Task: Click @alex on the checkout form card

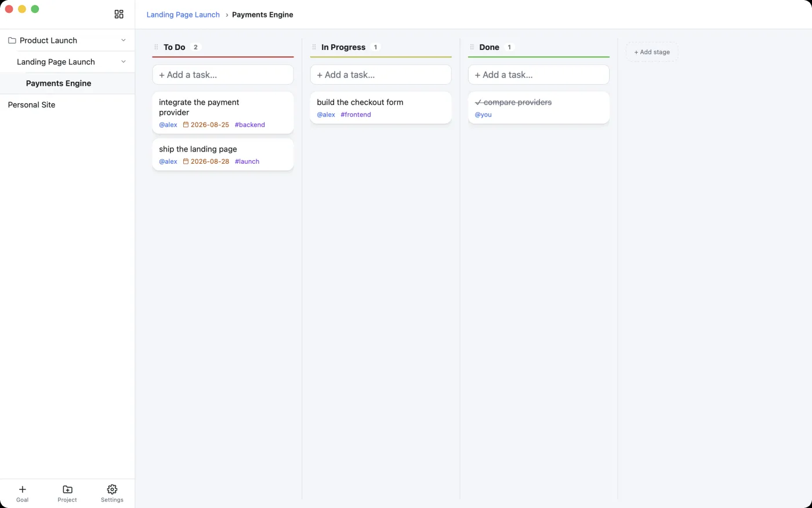Action: click(x=326, y=114)
